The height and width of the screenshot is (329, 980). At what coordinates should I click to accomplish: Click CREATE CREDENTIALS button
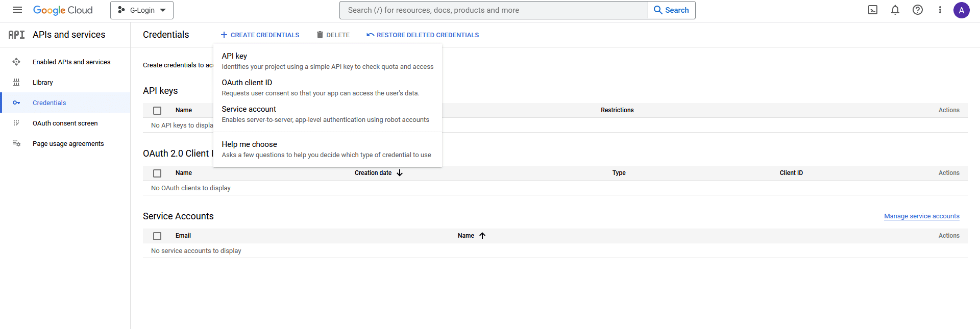click(260, 35)
